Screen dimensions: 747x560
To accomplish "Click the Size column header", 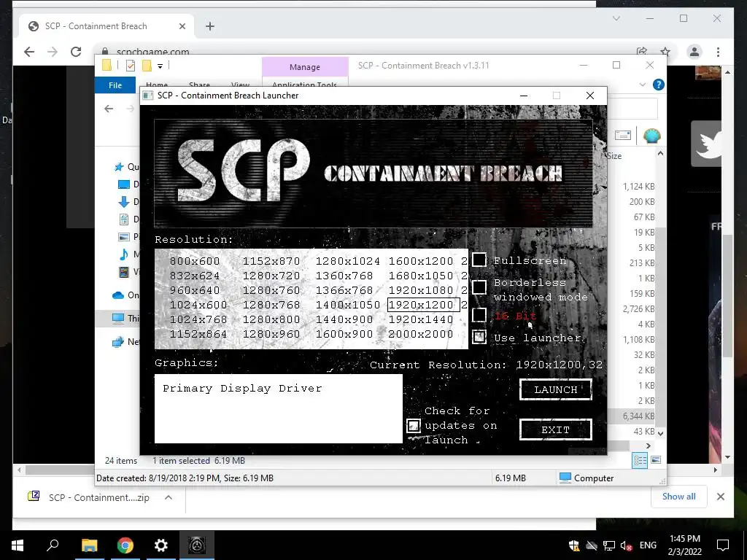I will pos(614,156).
